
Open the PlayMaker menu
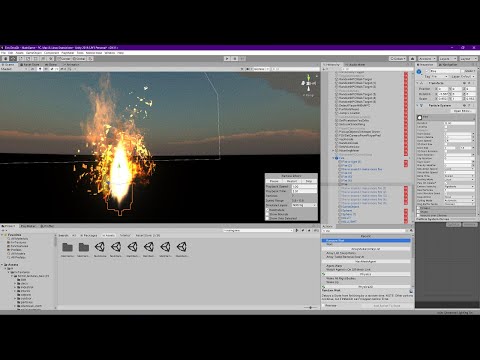(68, 53)
